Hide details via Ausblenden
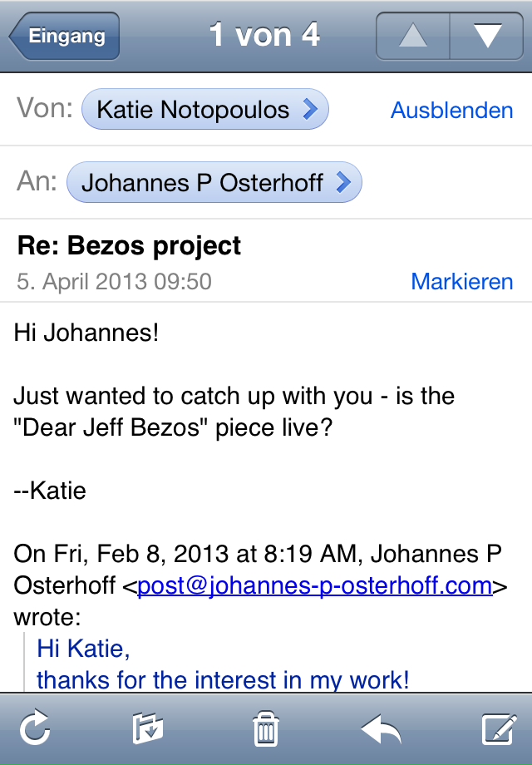 (x=451, y=110)
